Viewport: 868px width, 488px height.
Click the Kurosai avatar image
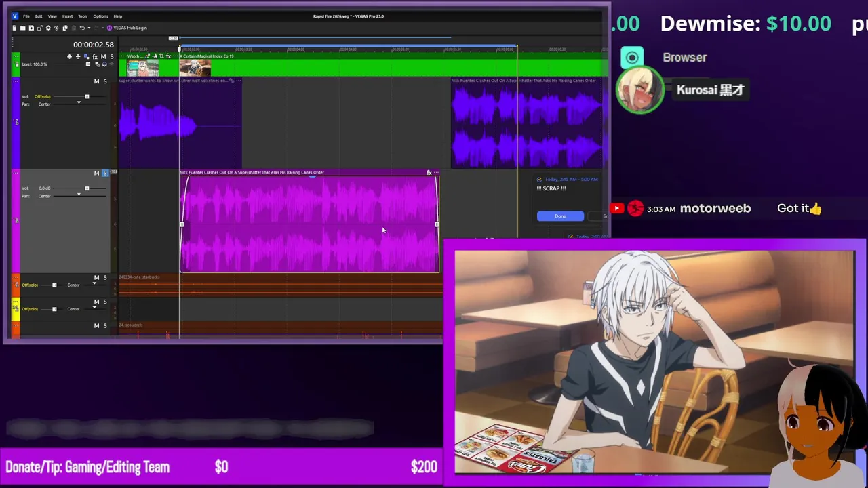point(639,90)
